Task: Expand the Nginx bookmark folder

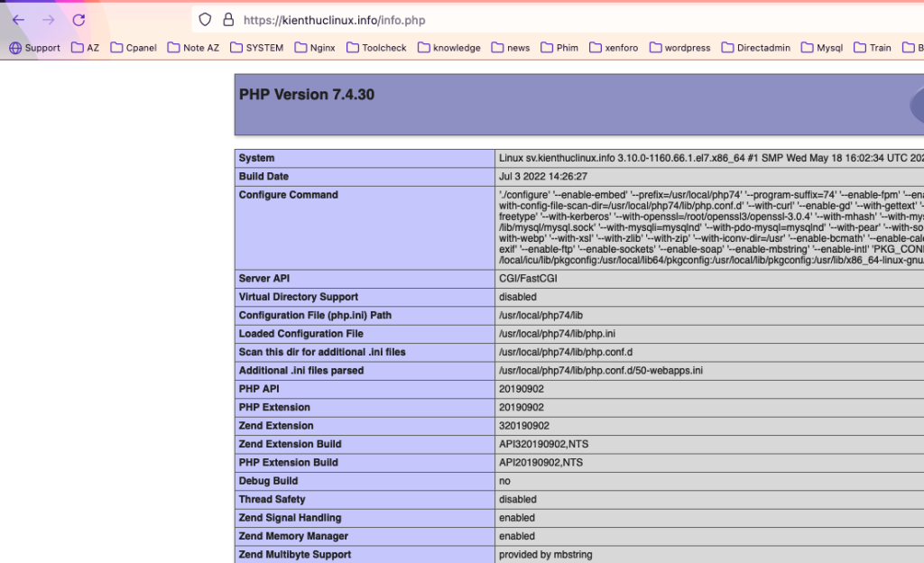Action: tap(315, 48)
